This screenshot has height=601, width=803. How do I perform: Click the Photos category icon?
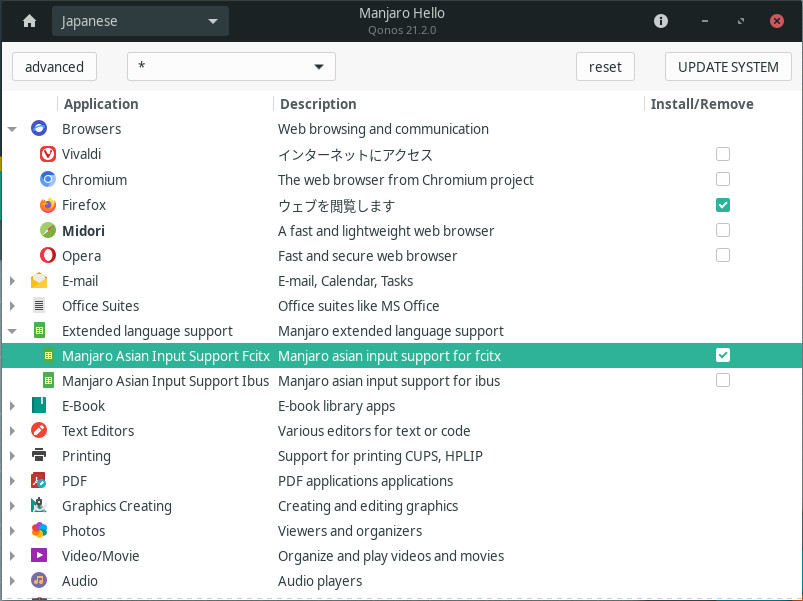pos(39,531)
